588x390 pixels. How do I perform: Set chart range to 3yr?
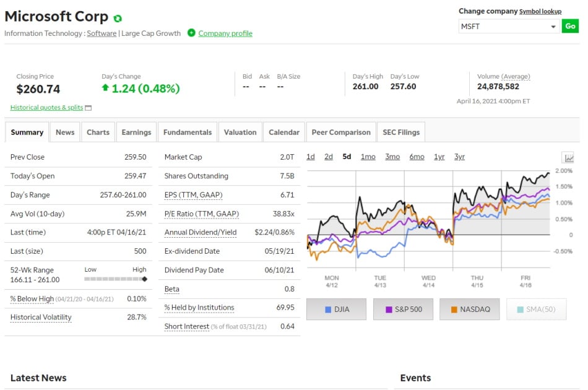(x=459, y=157)
